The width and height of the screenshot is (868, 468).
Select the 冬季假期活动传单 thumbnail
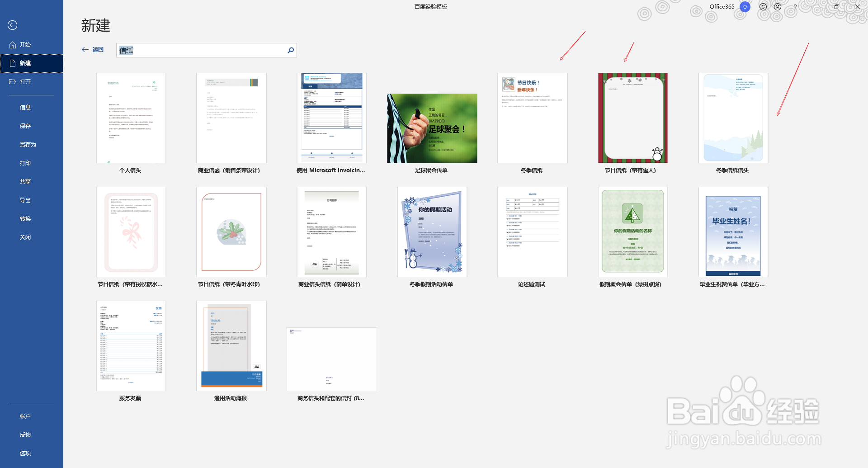(x=432, y=232)
